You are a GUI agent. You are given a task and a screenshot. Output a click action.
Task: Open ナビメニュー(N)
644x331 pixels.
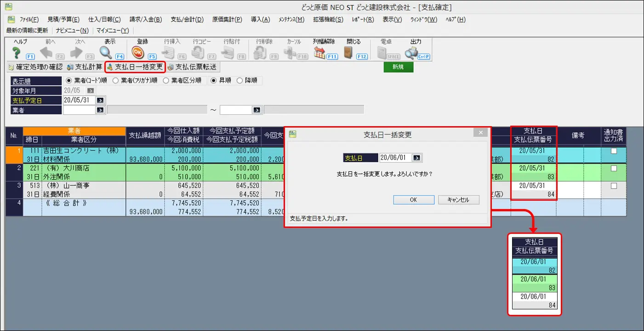click(x=72, y=30)
